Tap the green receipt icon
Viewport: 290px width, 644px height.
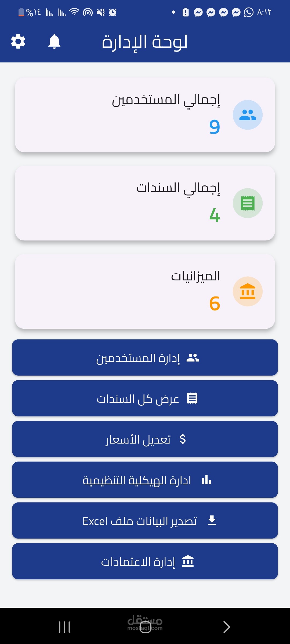[248, 203]
